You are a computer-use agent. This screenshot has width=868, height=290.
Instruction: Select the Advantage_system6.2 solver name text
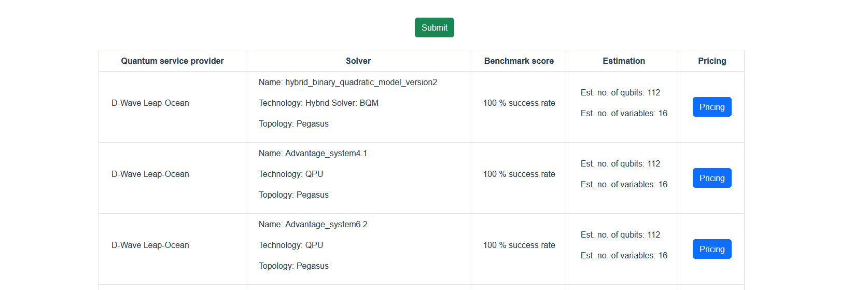pos(326,225)
